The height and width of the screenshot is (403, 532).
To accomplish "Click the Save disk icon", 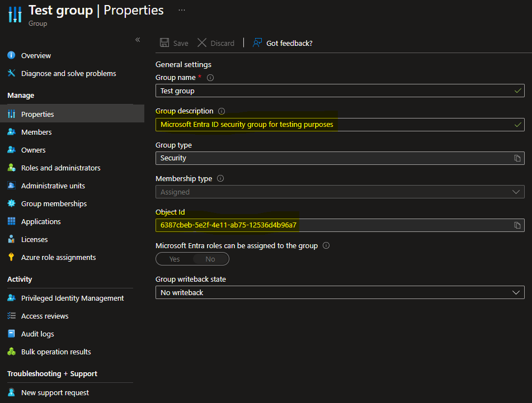I will [x=164, y=43].
